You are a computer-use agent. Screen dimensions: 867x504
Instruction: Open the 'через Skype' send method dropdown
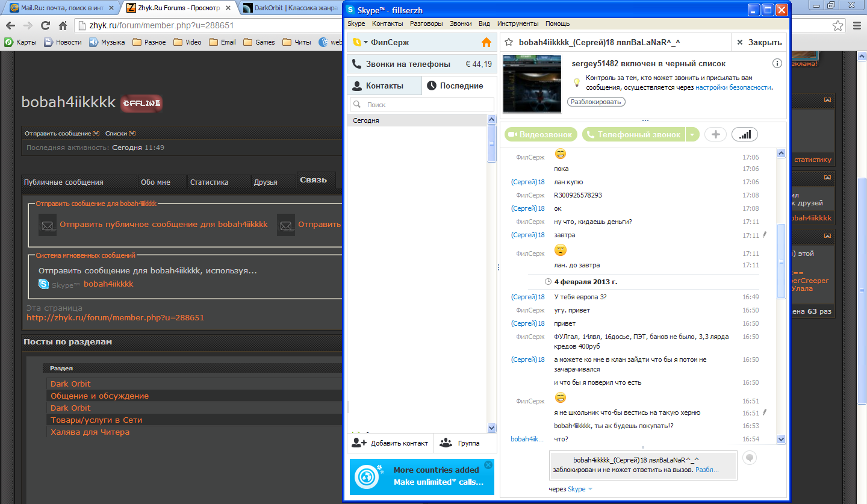coord(580,489)
